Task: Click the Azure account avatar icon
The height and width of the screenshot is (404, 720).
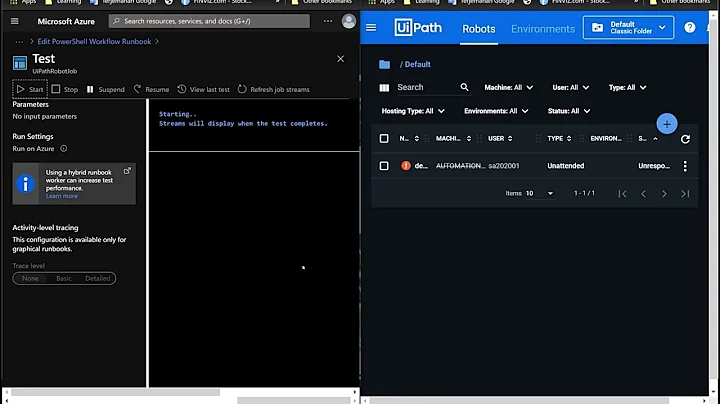Action: [x=349, y=21]
